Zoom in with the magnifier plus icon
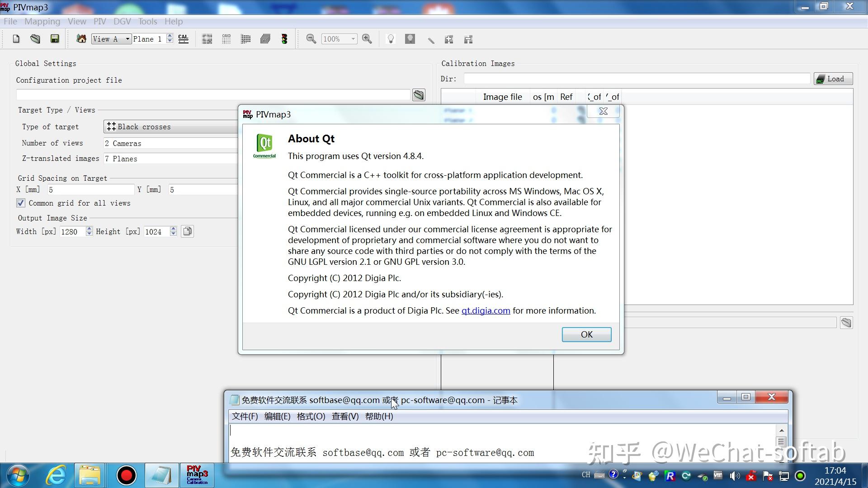868x488 pixels. (x=367, y=39)
